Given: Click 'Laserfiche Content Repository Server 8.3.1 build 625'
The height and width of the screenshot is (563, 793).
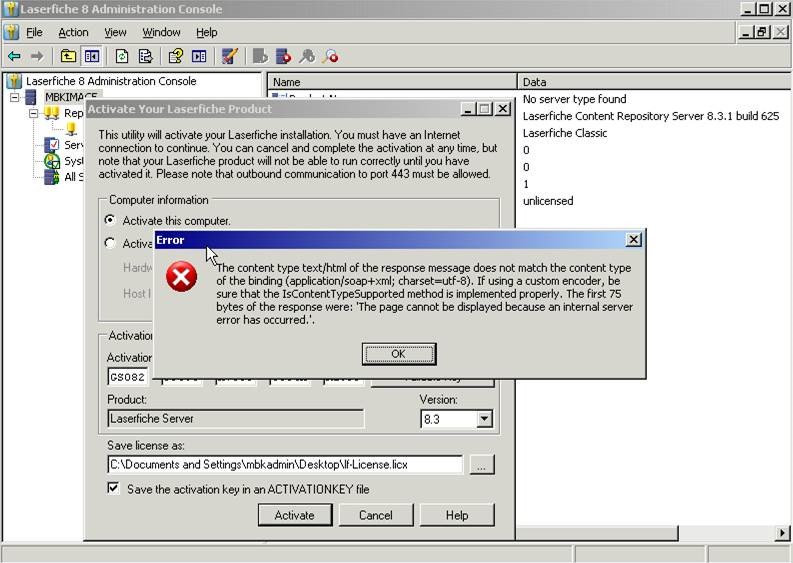Looking at the screenshot, I should 651,116.
